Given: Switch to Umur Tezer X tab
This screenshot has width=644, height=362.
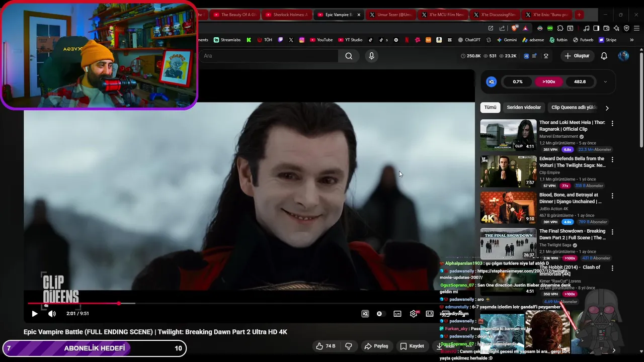Looking at the screenshot, I should (391, 15).
